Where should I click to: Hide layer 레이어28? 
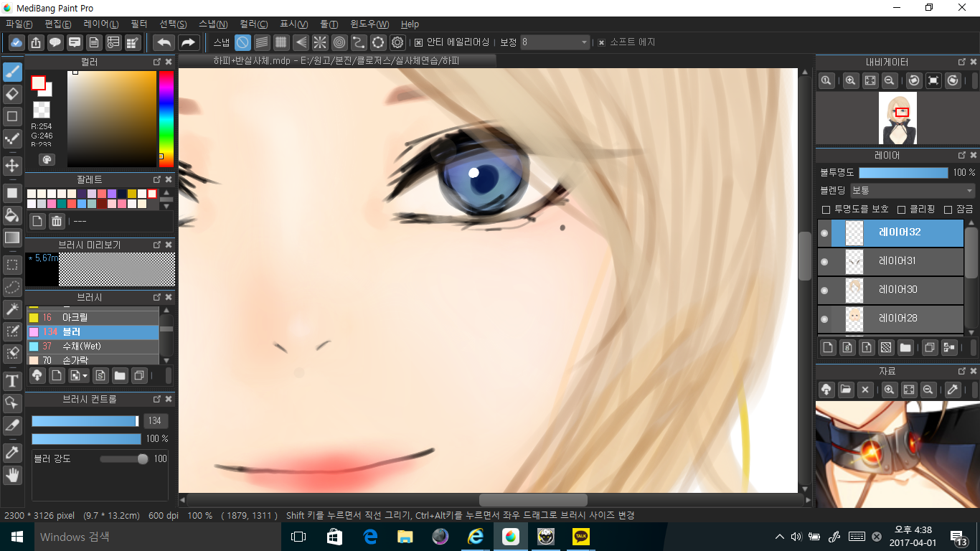pos(824,319)
